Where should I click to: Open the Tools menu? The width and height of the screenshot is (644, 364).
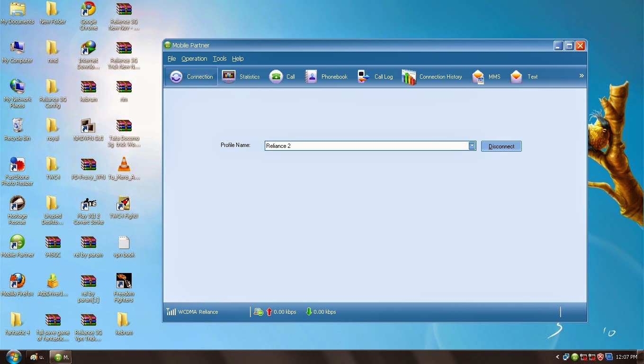click(x=220, y=59)
